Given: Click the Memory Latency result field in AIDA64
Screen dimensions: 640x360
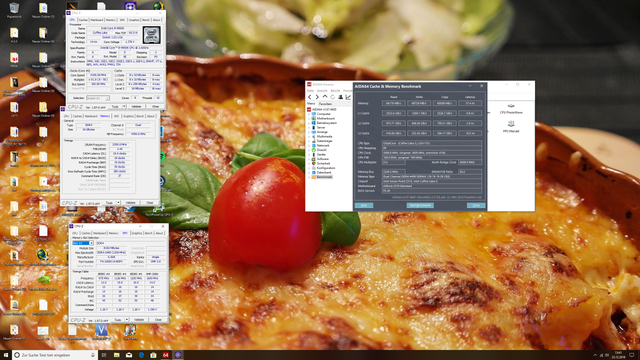Looking at the screenshot, I should [470, 103].
